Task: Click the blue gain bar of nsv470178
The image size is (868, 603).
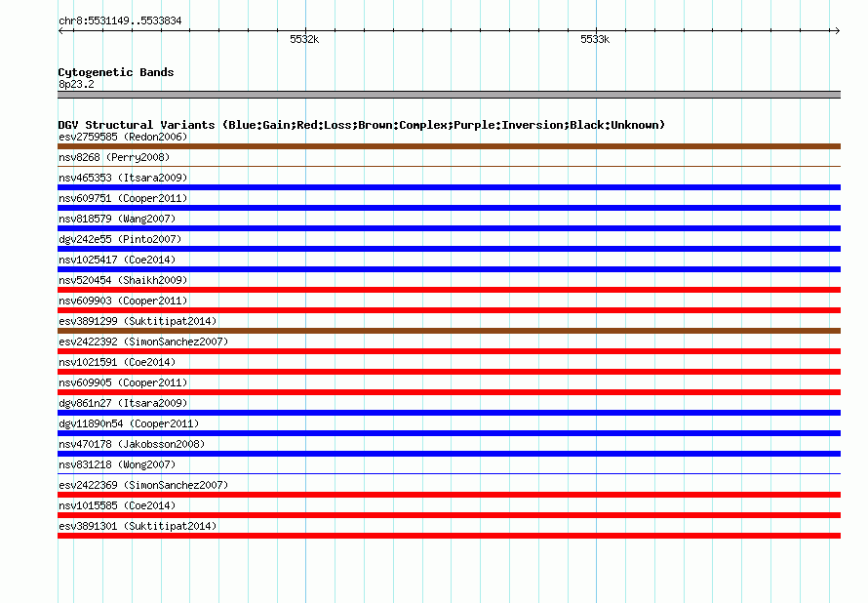Action: click(x=449, y=454)
